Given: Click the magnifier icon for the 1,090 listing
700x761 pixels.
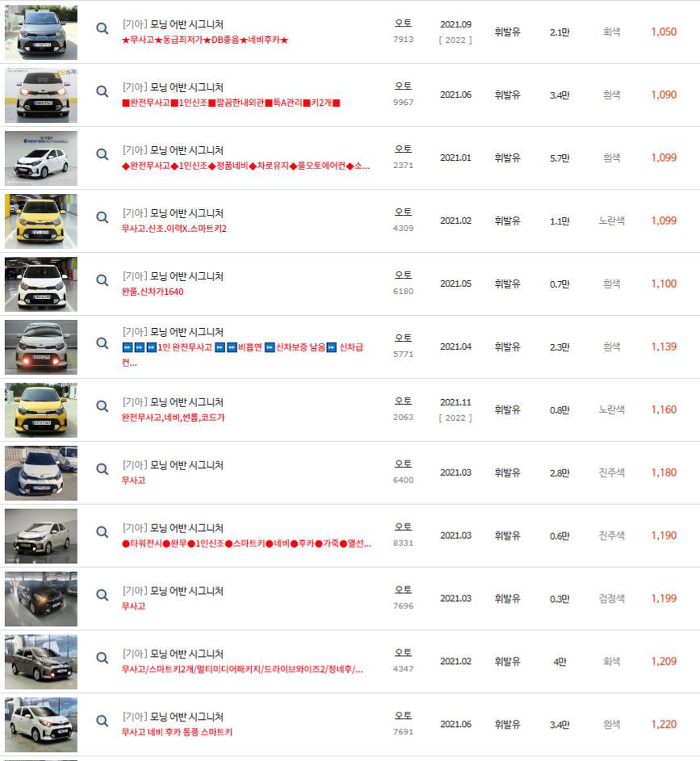Looking at the screenshot, I should (x=102, y=91).
